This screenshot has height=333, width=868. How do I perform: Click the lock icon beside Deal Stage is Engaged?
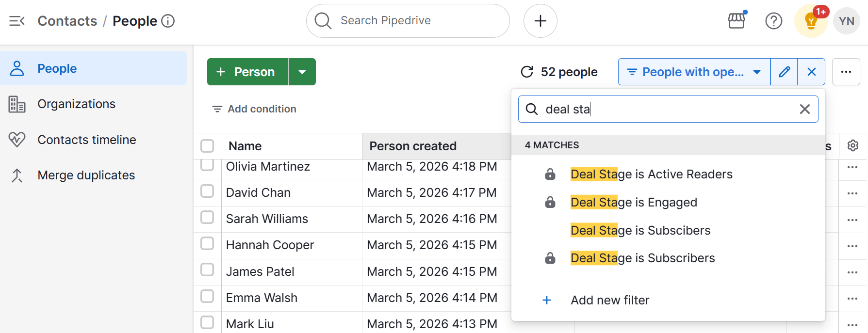550,202
